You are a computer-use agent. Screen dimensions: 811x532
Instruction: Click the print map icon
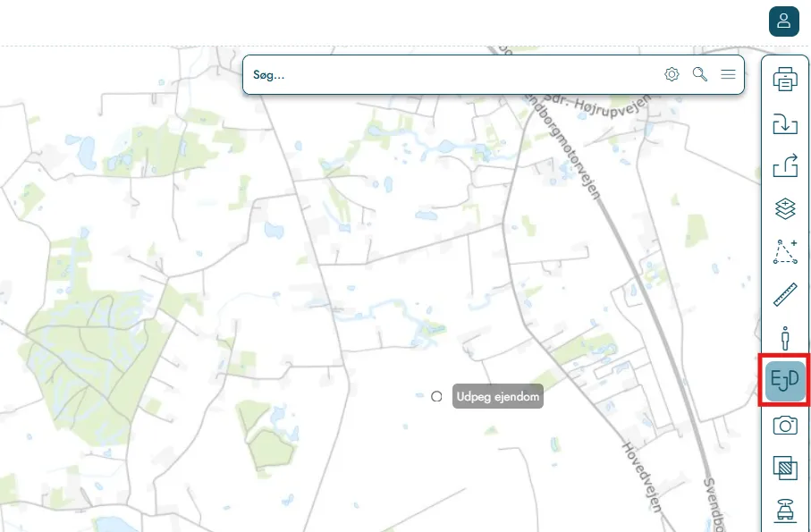(x=784, y=80)
